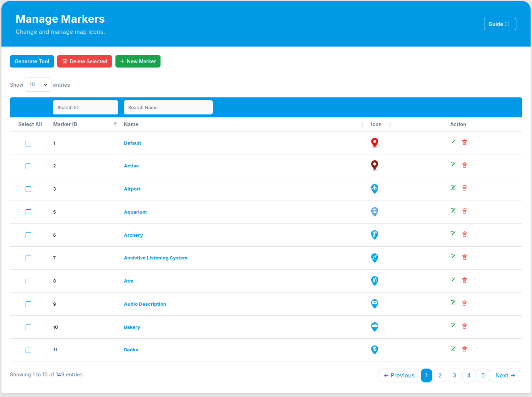Select the Atm row checkbox

(x=28, y=281)
